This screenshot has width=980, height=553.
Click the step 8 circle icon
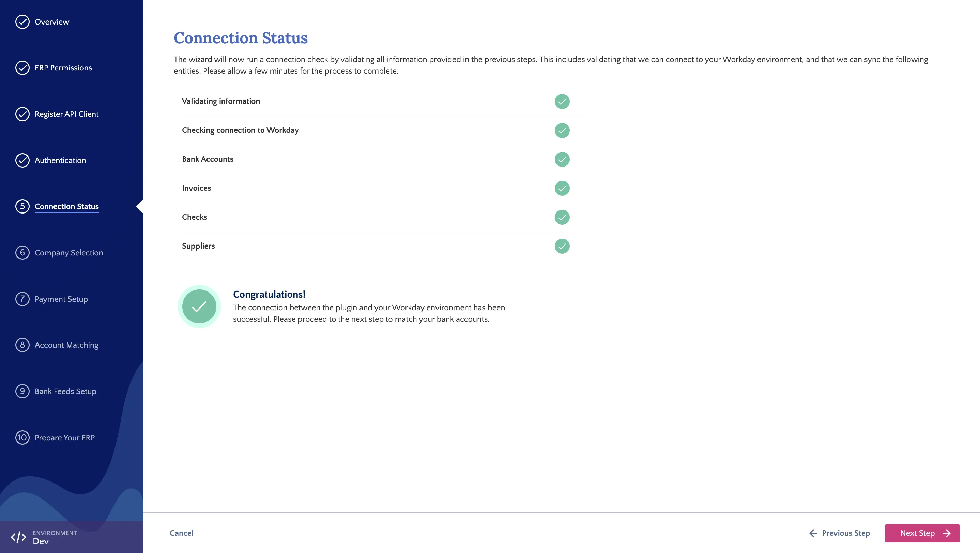(22, 345)
